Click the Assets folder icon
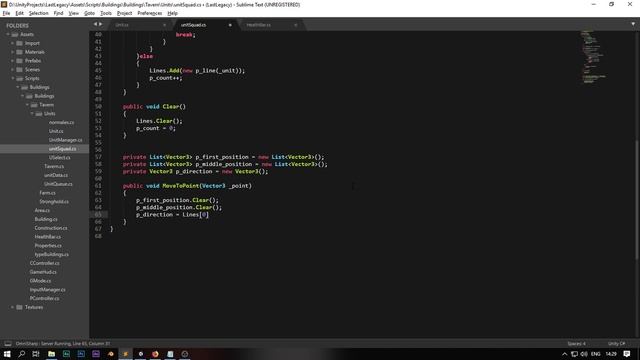The image size is (640, 360). [15, 34]
